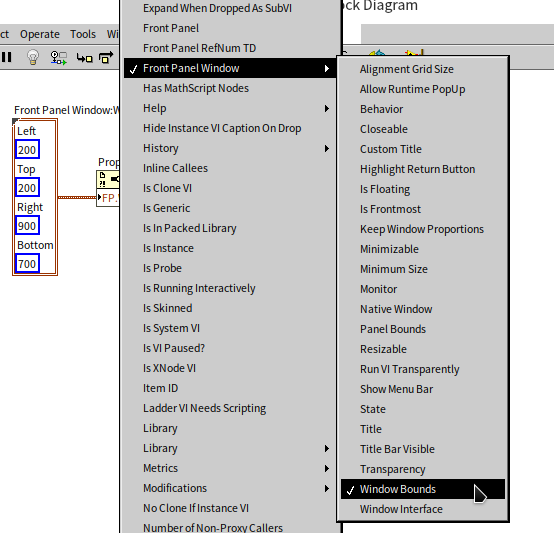Screen dimensions: 554x533
Task: Click the Step Into toolbar icon
Action: (x=84, y=58)
